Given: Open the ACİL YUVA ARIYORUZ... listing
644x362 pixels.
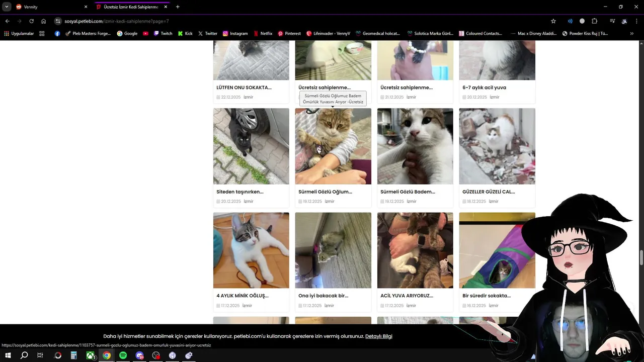Looking at the screenshot, I should (x=407, y=296).
